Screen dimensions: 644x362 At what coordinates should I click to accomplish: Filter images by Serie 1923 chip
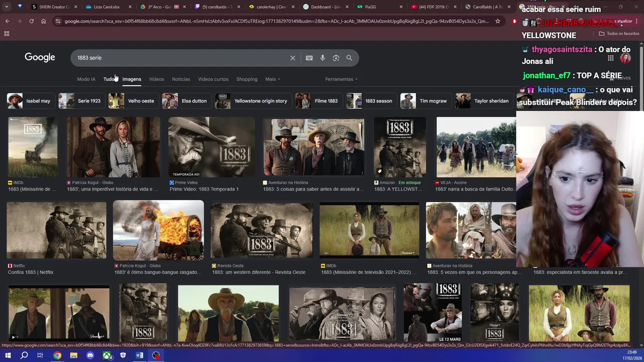(80, 101)
